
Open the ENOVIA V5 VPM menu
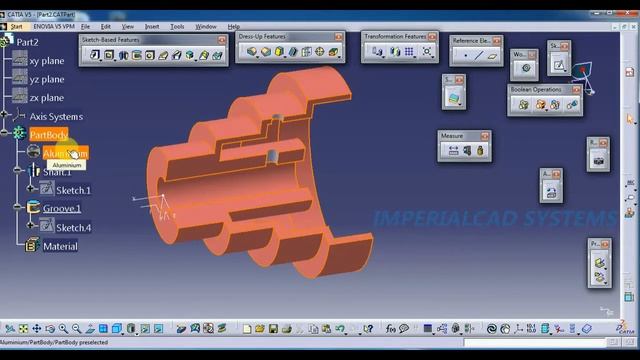pos(54,27)
